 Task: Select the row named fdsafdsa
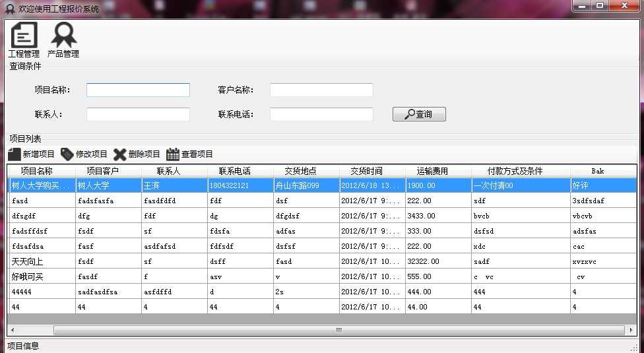322,246
